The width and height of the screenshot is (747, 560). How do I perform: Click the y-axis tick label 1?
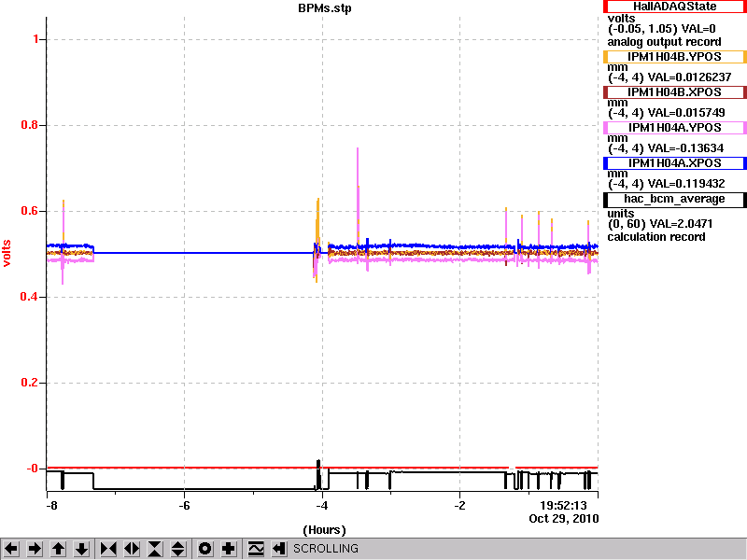[x=35, y=39]
